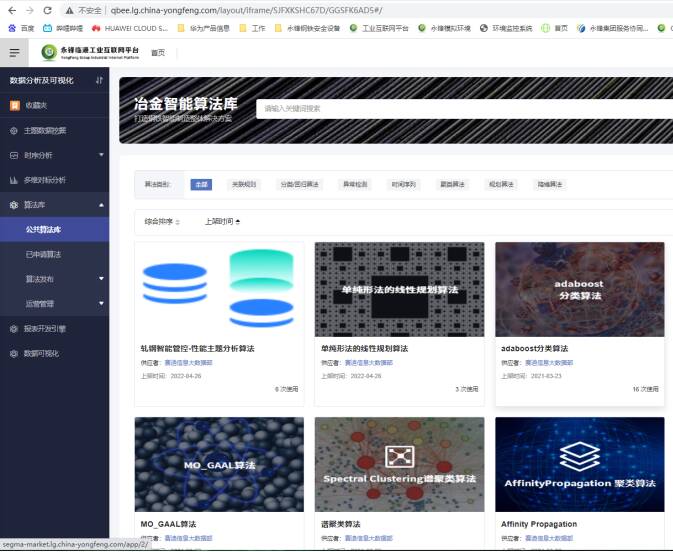Viewport: 673px width, 552px height.
Task: Open the adaboost 分类算法 card image
Action: [x=580, y=289]
